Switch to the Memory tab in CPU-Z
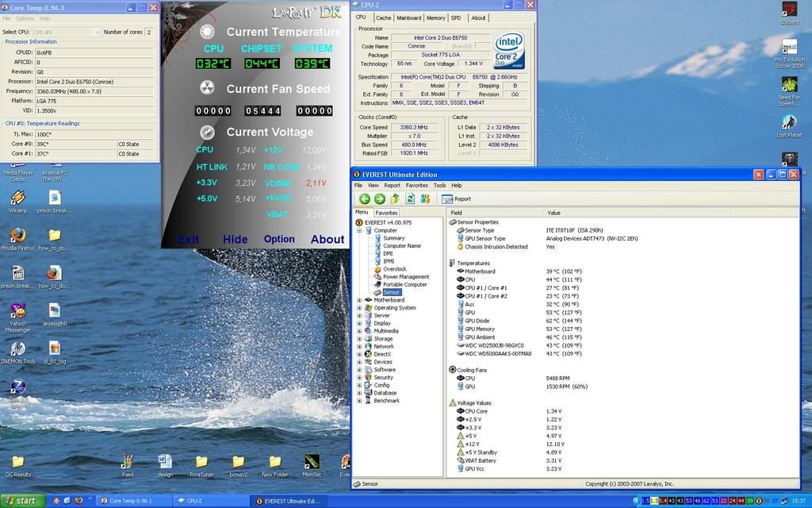Screen dimensions: 812x508 point(435,17)
